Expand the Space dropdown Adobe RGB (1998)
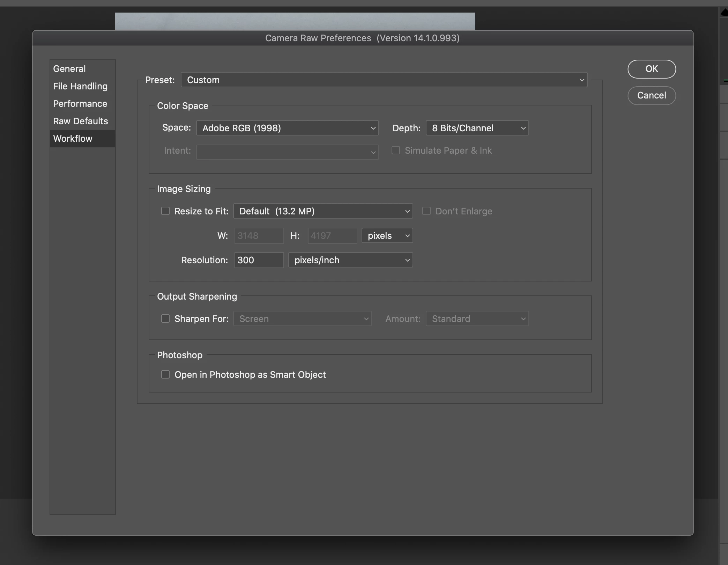The image size is (728, 565). (x=287, y=128)
